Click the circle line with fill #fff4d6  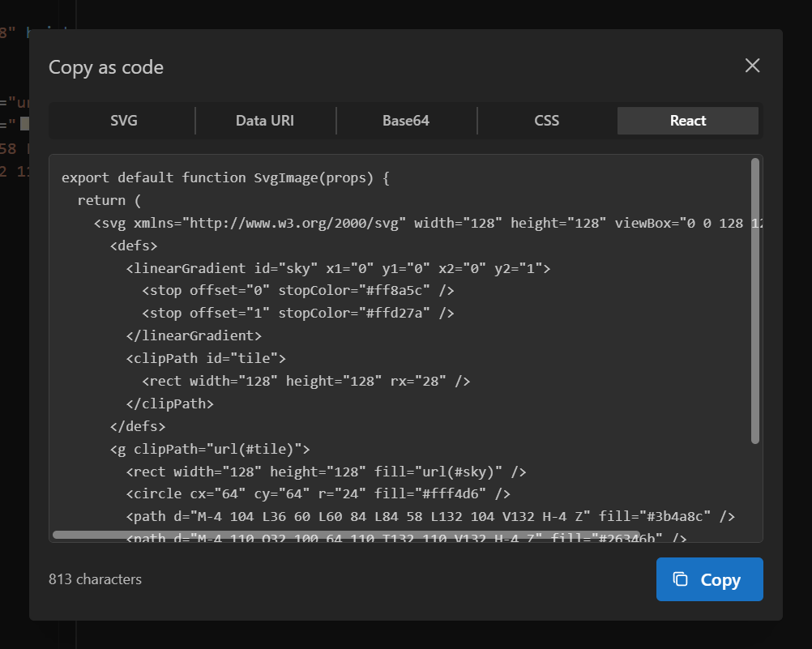[x=318, y=494]
